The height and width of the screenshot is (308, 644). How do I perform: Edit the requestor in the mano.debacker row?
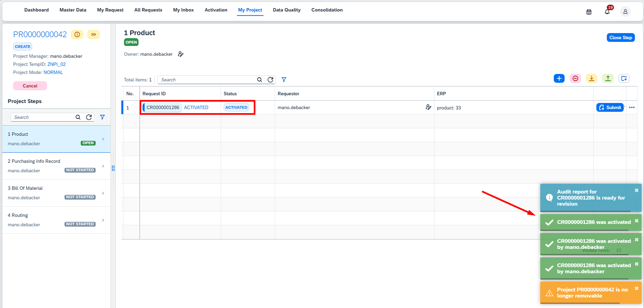click(x=428, y=107)
